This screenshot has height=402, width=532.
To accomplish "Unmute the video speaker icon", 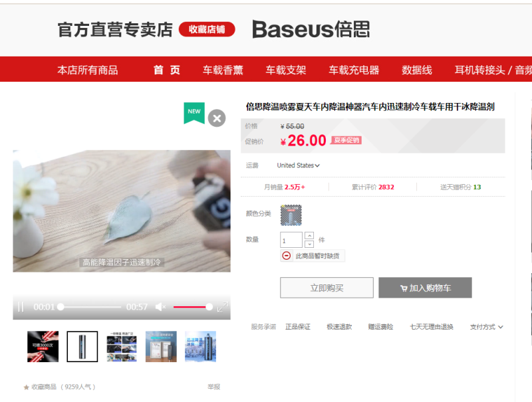I will [160, 307].
